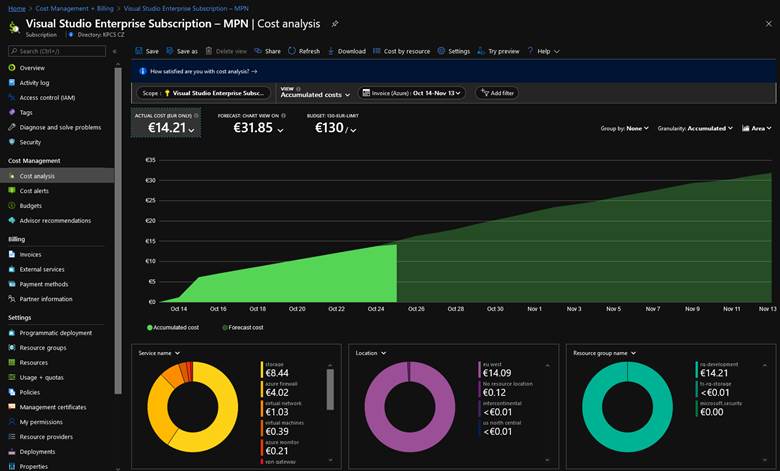The height and width of the screenshot is (471, 780).
Task: Open External services under Billing
Action: [x=42, y=269]
